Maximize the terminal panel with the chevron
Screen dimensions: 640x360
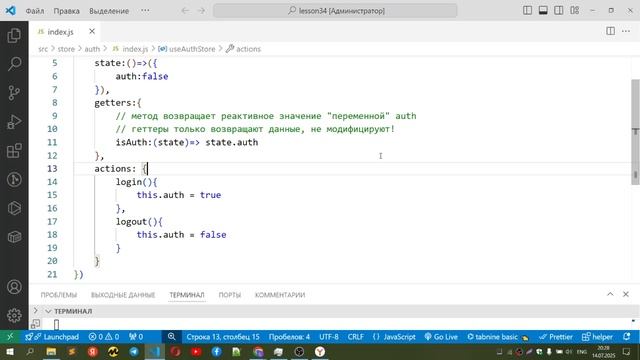point(610,294)
